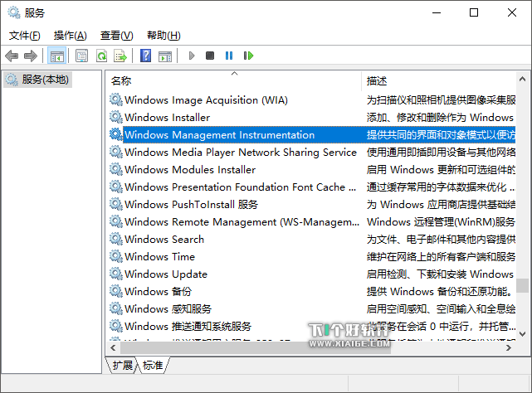Image resolution: width=532 pixels, height=393 pixels.
Task: Click the Services app icon in title bar
Action: click(x=14, y=12)
